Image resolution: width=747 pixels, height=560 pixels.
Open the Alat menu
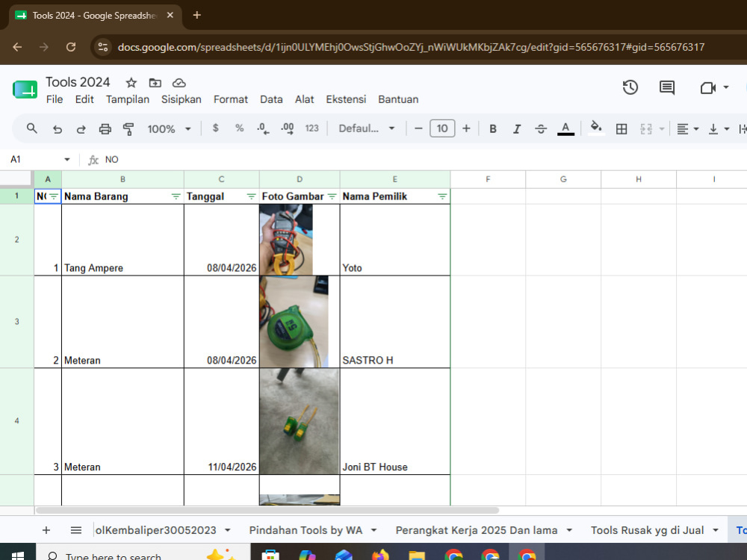[x=305, y=99]
